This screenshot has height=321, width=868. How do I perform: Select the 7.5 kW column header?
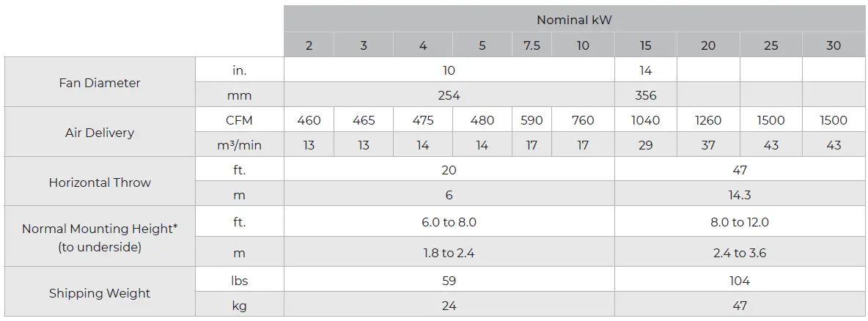click(x=532, y=45)
